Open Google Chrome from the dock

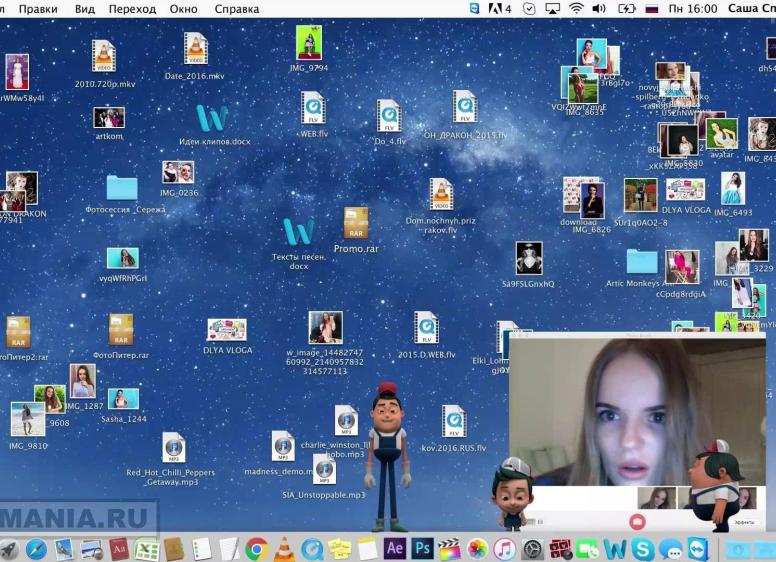[256, 548]
